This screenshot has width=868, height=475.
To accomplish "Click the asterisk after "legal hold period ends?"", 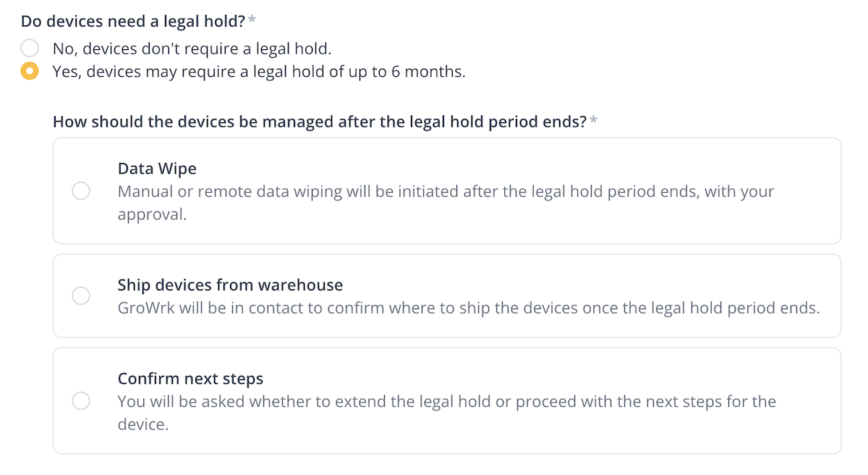I will click(594, 121).
